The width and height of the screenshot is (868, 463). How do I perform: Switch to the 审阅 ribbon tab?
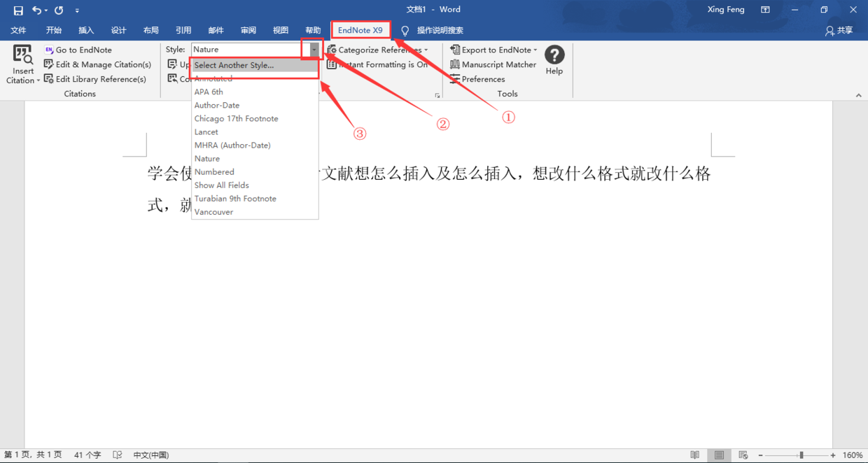coord(248,30)
